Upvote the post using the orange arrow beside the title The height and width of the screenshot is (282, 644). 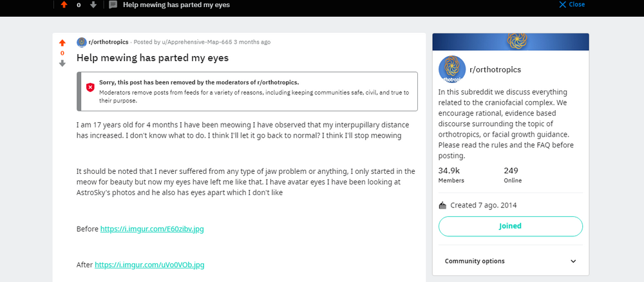(x=62, y=42)
